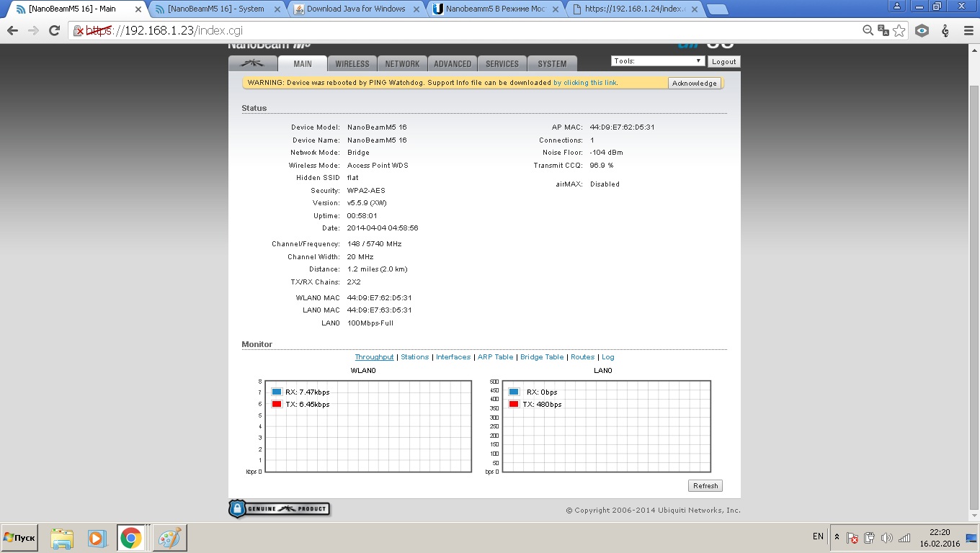980x553 pixels.
Task: Download support info by clicking this link
Action: click(585, 82)
